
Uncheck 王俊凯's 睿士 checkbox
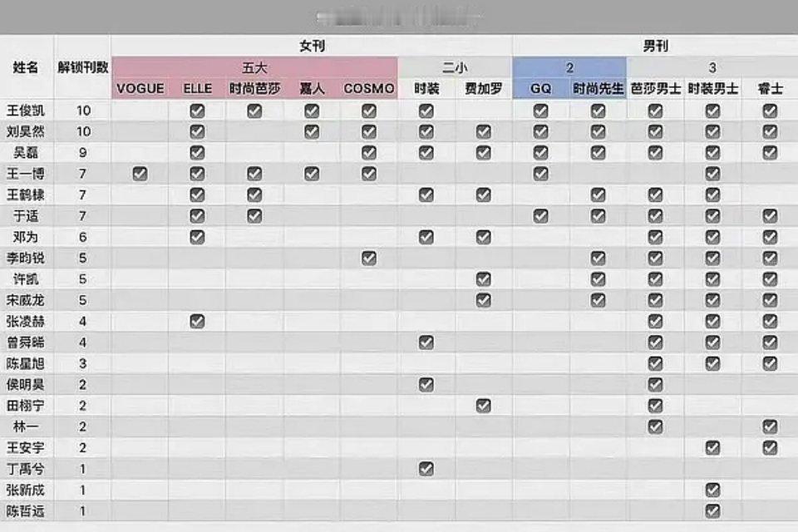(x=770, y=111)
